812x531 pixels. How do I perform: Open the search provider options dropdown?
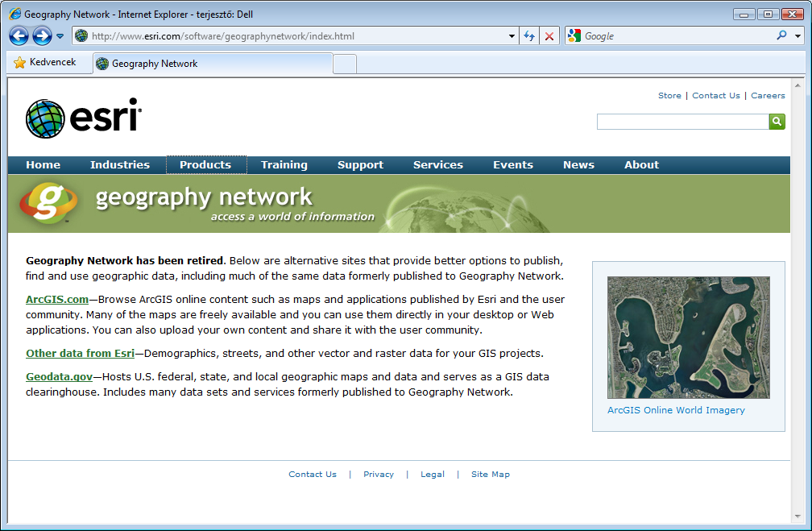pyautogui.click(x=798, y=36)
